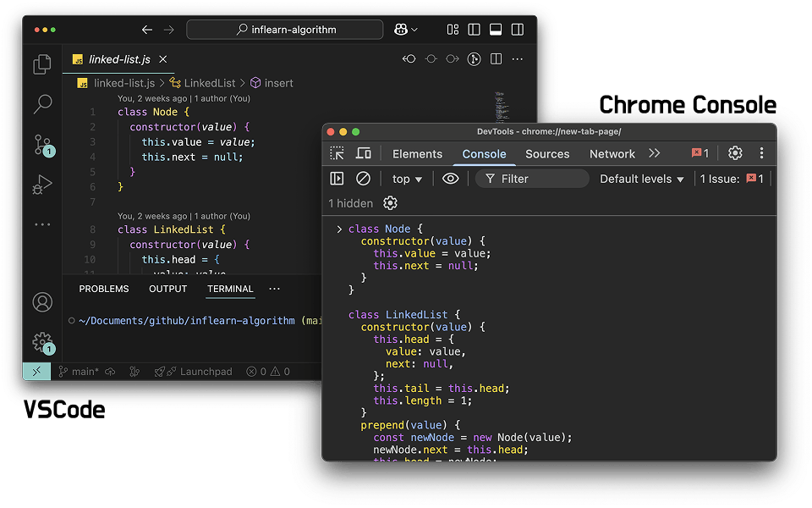Viewport: 812px width, 508px height.
Task: Select the linked-list.js editor tab
Action: [x=119, y=59]
